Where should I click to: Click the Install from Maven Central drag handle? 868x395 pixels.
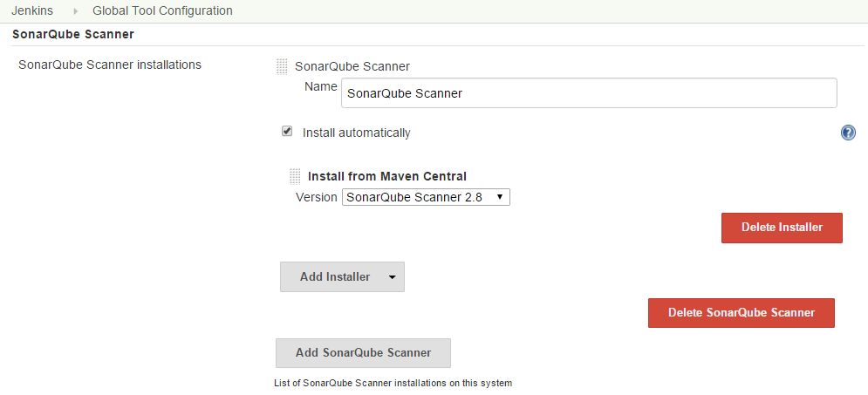click(295, 176)
